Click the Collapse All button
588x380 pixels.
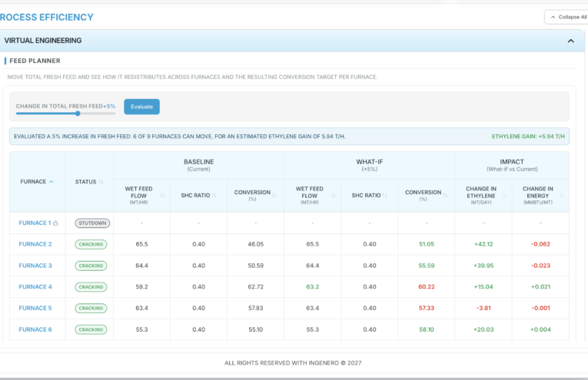568,17
